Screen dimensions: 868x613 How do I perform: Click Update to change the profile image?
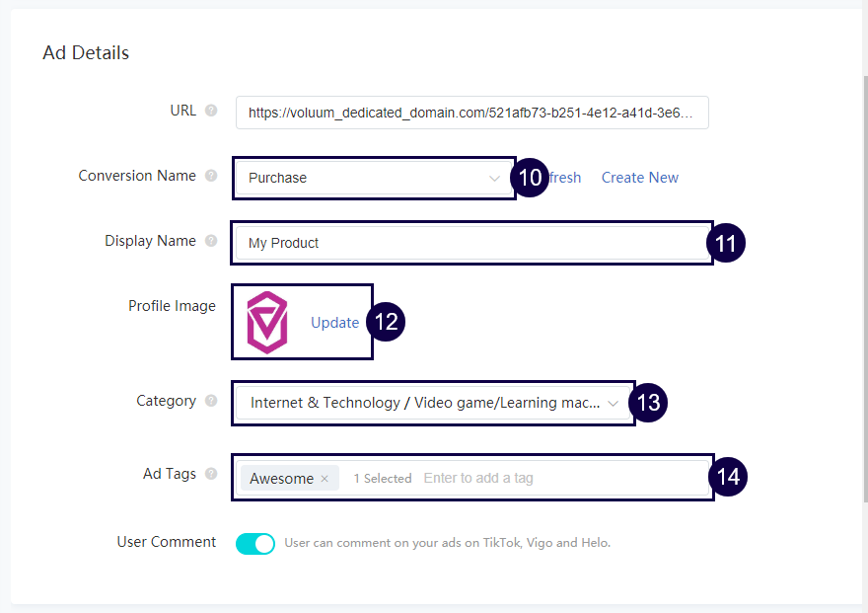pos(334,323)
